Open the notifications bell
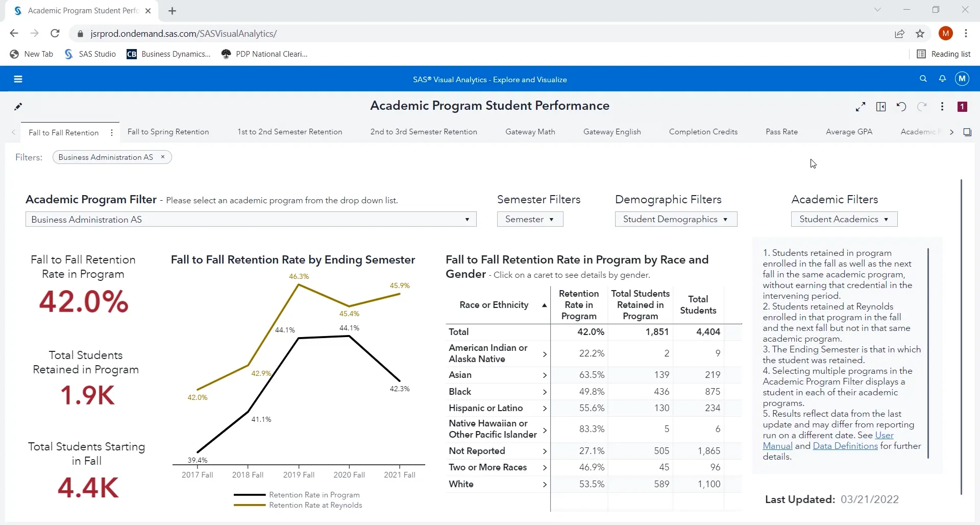Screen dimensions: 980x525 (x=942, y=79)
